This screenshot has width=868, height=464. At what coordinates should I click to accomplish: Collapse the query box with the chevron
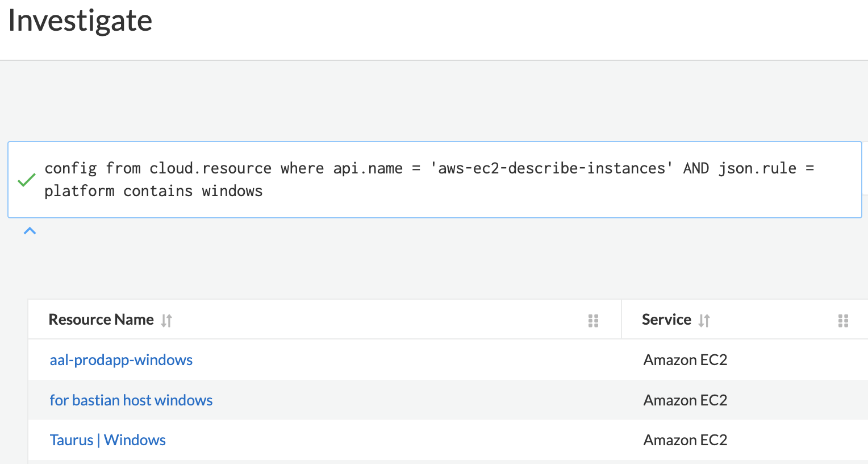pyautogui.click(x=30, y=231)
